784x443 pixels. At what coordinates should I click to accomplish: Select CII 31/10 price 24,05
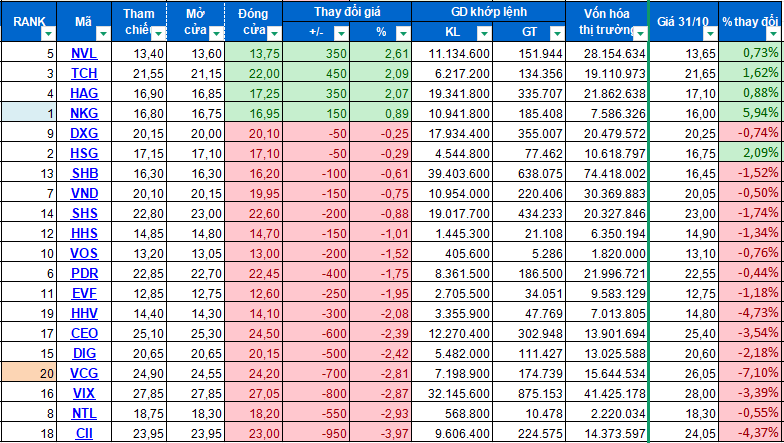click(684, 434)
